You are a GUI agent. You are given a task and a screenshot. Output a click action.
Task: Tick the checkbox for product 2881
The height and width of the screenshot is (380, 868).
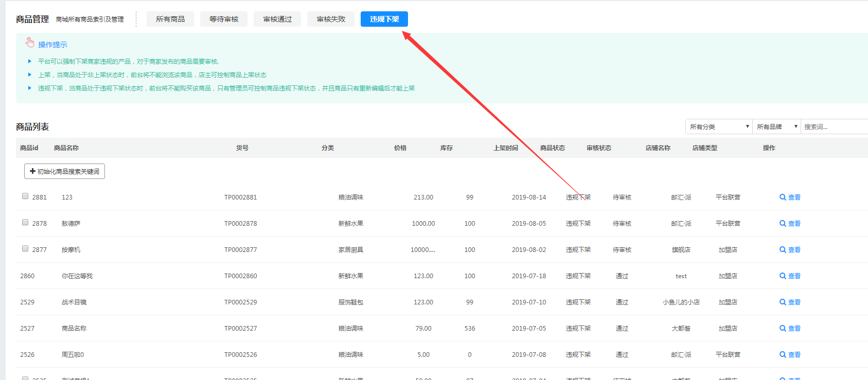click(25, 196)
